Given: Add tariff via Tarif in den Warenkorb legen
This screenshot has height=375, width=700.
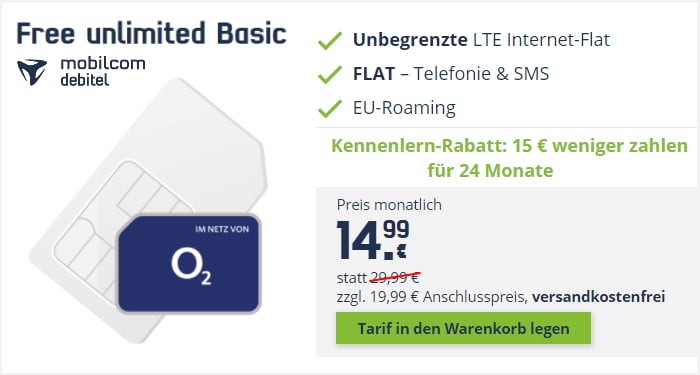Looking at the screenshot, I should tap(463, 329).
